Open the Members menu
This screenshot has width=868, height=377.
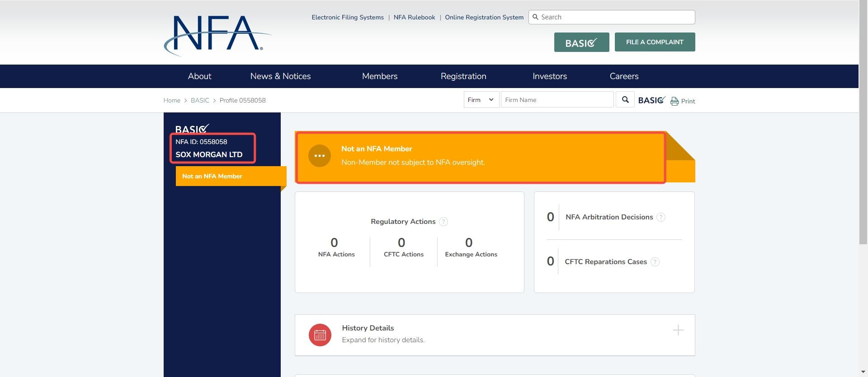380,76
